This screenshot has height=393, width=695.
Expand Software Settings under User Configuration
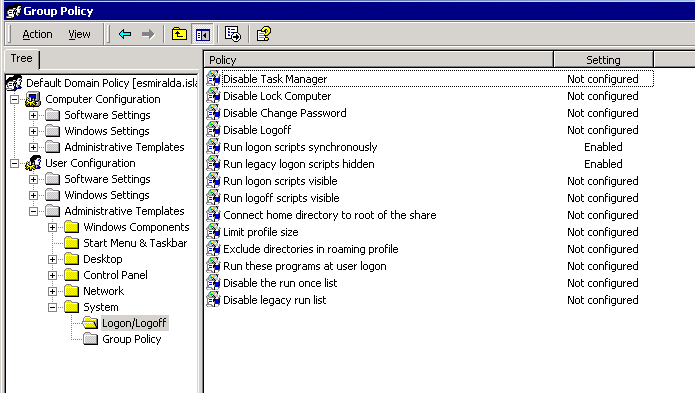coord(34,179)
